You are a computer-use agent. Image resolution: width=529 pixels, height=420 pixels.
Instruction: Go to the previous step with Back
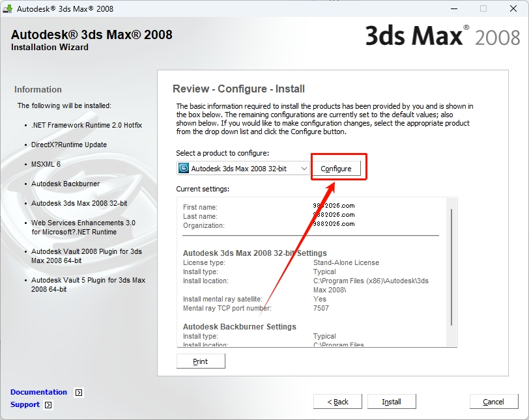click(337, 402)
